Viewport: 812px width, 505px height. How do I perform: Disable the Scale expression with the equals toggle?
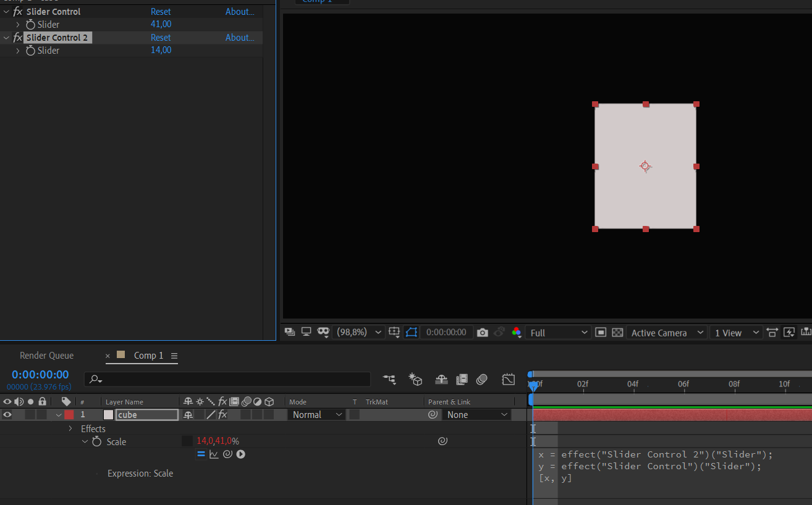click(x=201, y=454)
